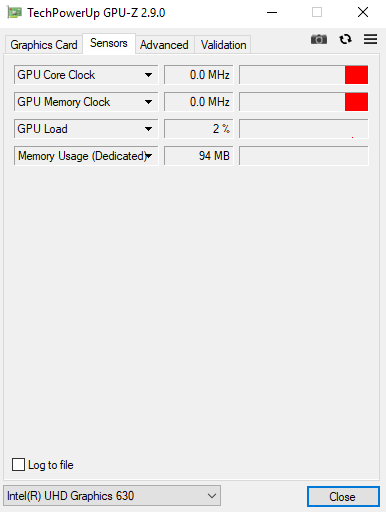Click the refresh arrows icon
This screenshot has width=386, height=512.
pyautogui.click(x=345, y=39)
